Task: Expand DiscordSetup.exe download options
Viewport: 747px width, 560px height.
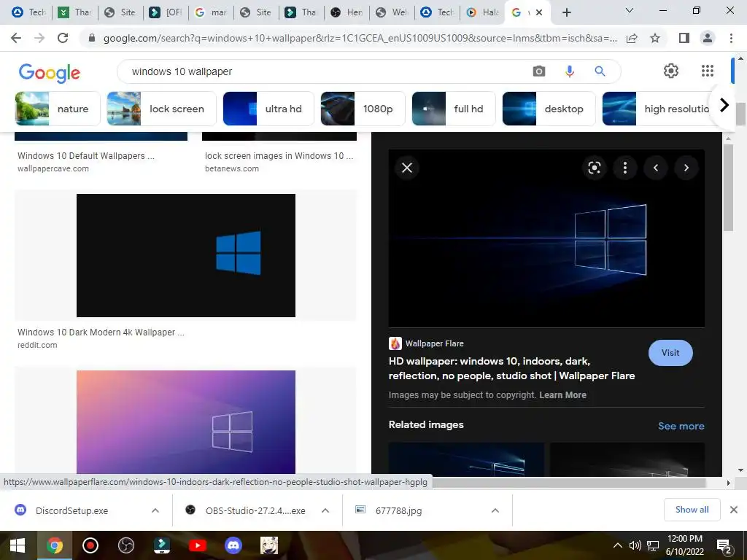Action: pos(155,510)
